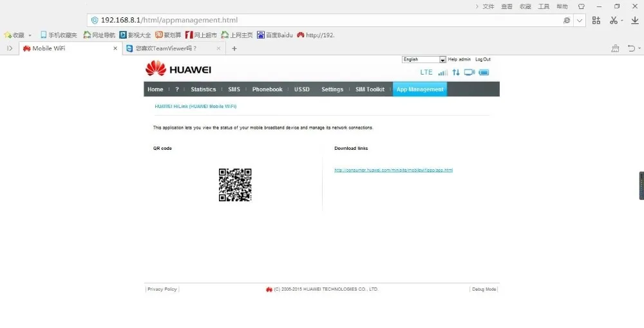644x328 pixels.
Task: Click the signal strength bars icon
Action: (x=443, y=73)
